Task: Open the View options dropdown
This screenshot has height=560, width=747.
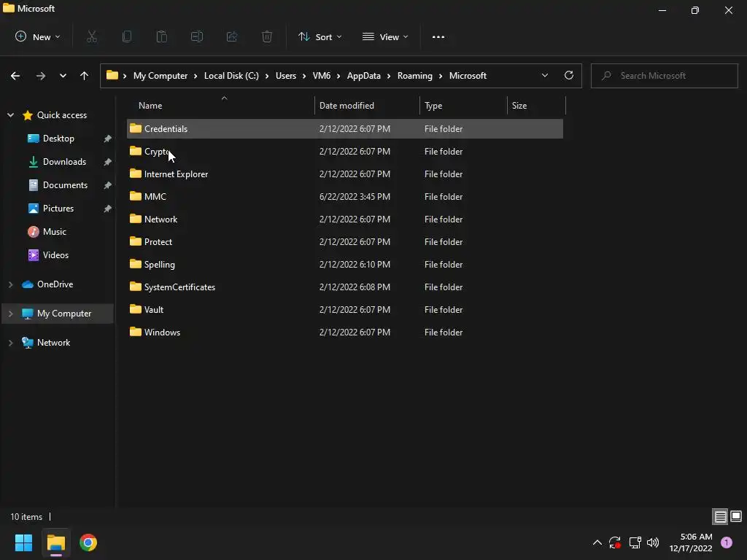Action: 385,36
